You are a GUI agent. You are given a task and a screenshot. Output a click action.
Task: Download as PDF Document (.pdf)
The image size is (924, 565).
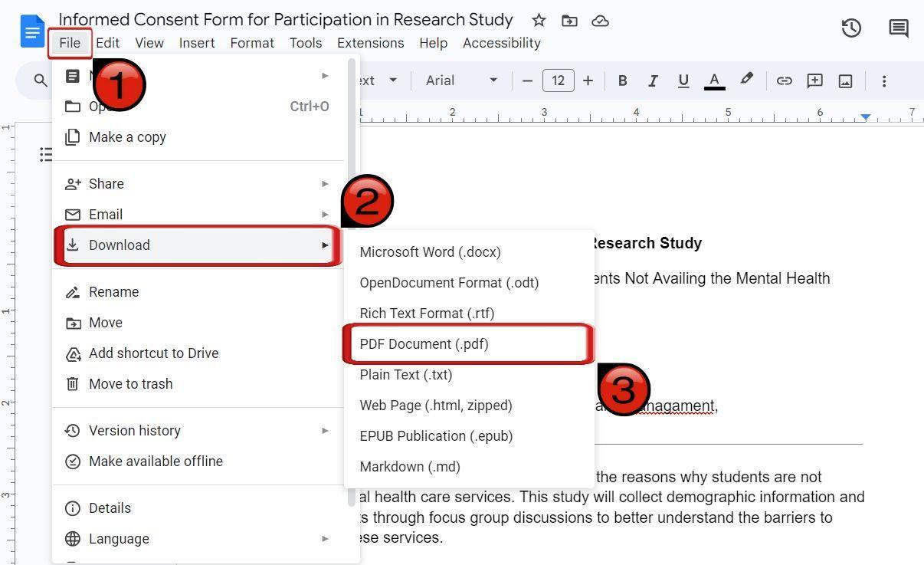tap(469, 344)
